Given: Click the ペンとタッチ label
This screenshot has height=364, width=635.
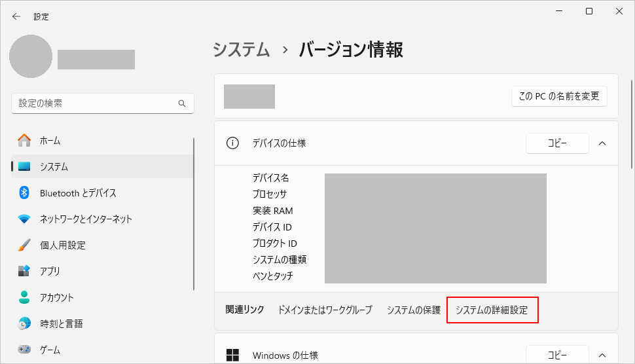Looking at the screenshot, I should click(x=272, y=276).
